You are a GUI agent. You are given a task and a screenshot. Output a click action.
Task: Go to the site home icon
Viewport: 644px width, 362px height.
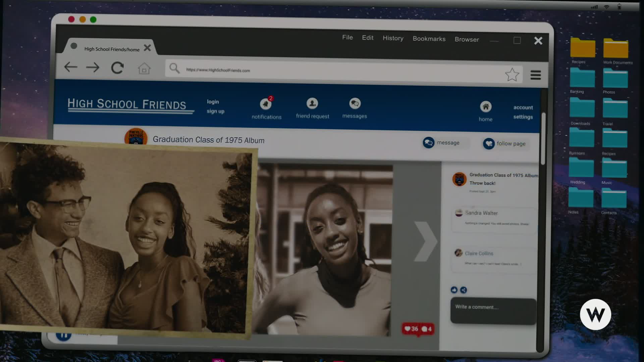tap(485, 107)
